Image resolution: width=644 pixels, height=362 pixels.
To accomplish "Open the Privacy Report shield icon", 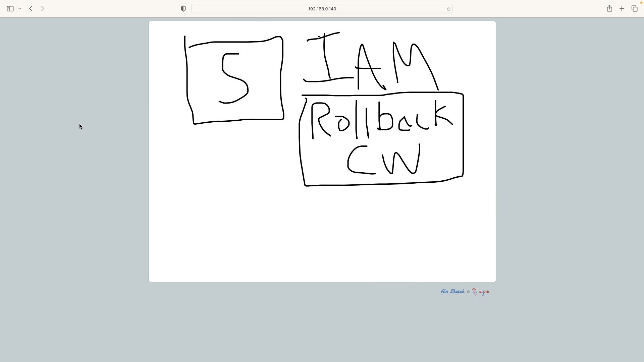I will click(x=183, y=9).
